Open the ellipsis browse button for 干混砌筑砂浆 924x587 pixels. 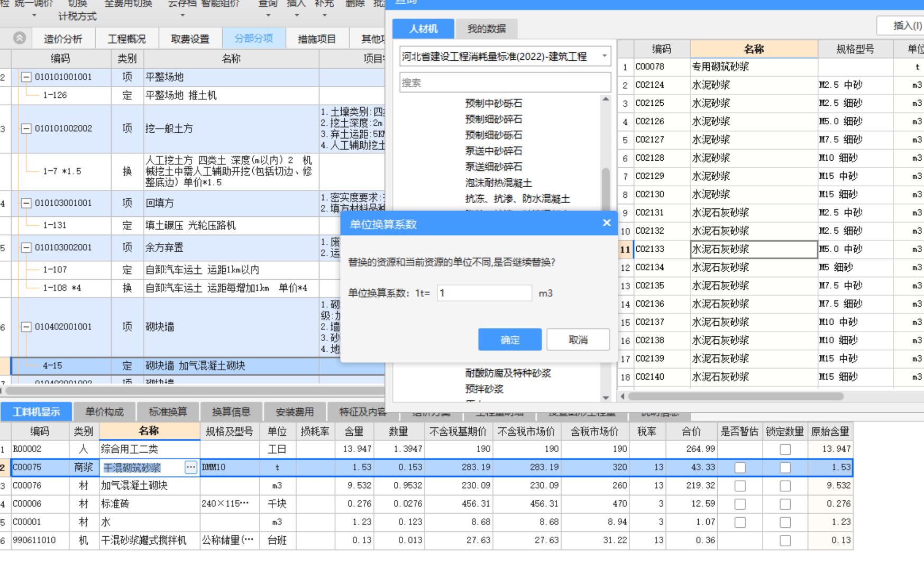pyautogui.click(x=191, y=467)
